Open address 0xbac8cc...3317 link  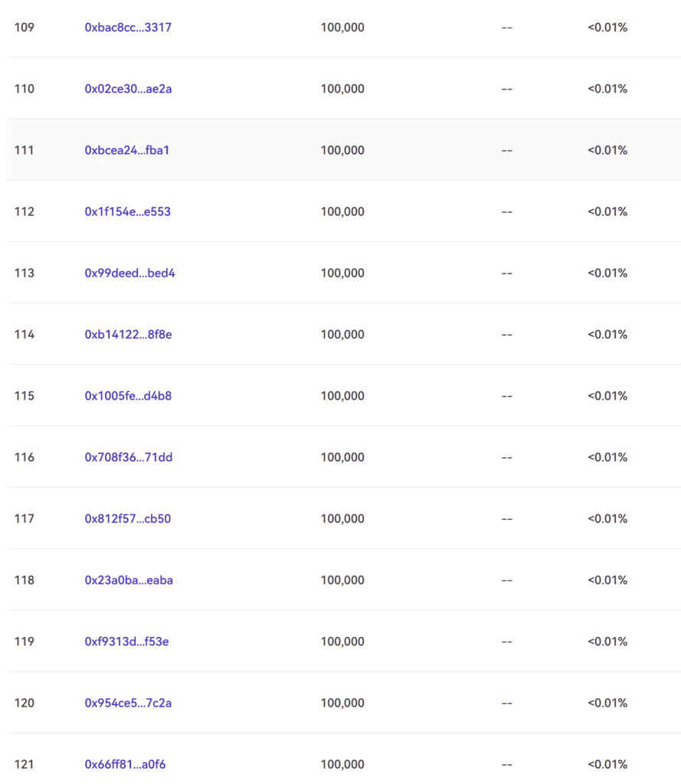point(128,28)
